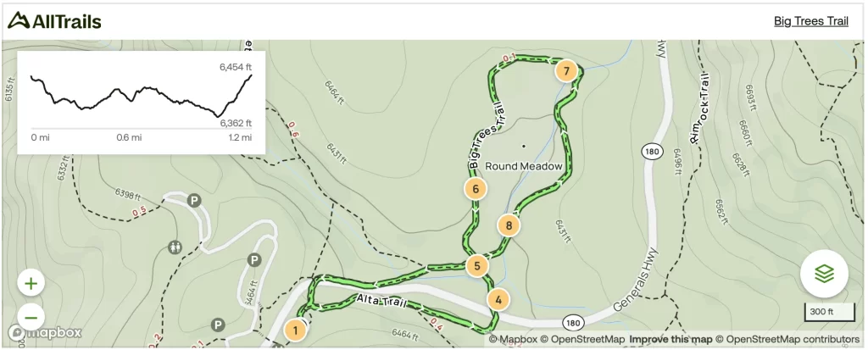
Task: Select waypoint marker 8
Action: click(509, 225)
